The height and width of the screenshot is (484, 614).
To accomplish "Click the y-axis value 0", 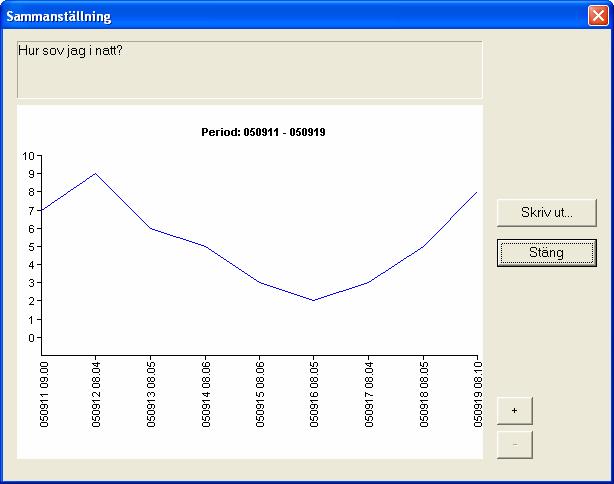I will click(31, 338).
